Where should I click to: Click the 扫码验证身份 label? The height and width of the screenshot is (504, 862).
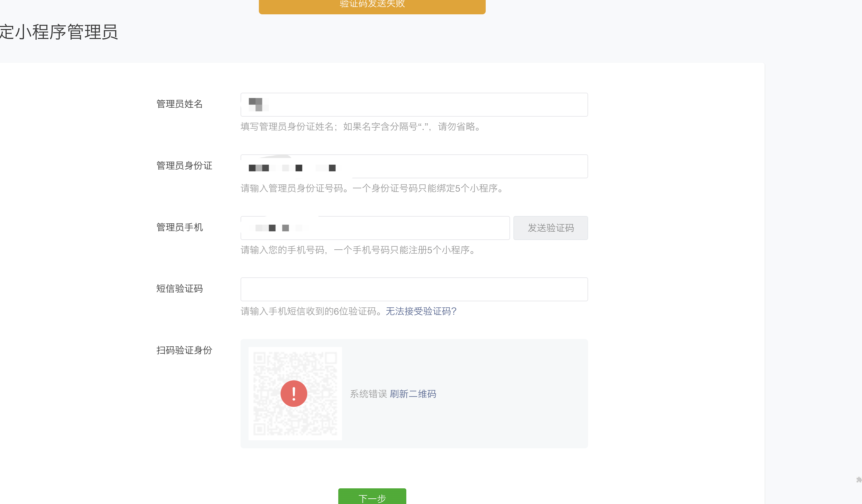coord(184,350)
